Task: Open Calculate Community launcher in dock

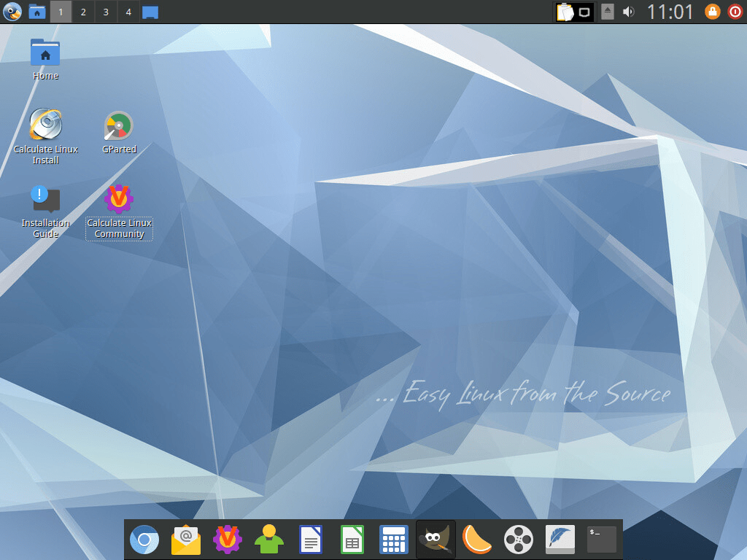Action: click(228, 540)
